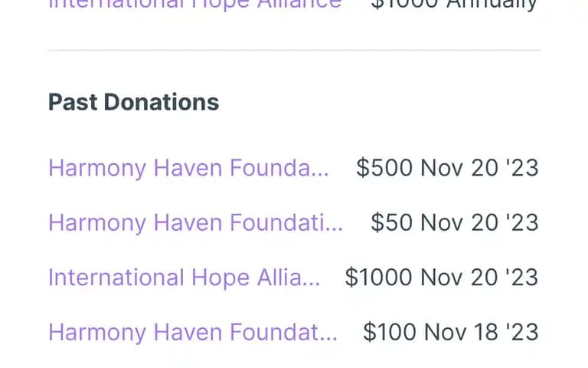The image size is (588, 368).
Task: Click the $1000 amount dated Nov 20
Action: point(379,277)
